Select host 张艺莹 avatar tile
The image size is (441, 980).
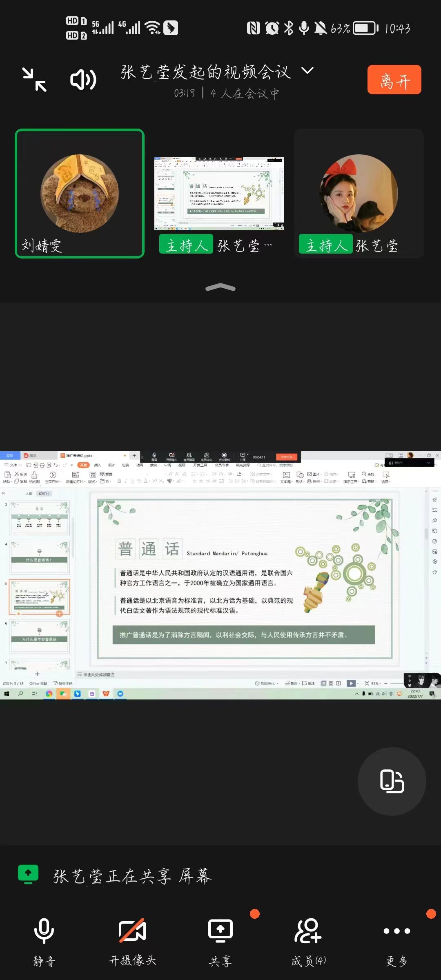coord(359,194)
